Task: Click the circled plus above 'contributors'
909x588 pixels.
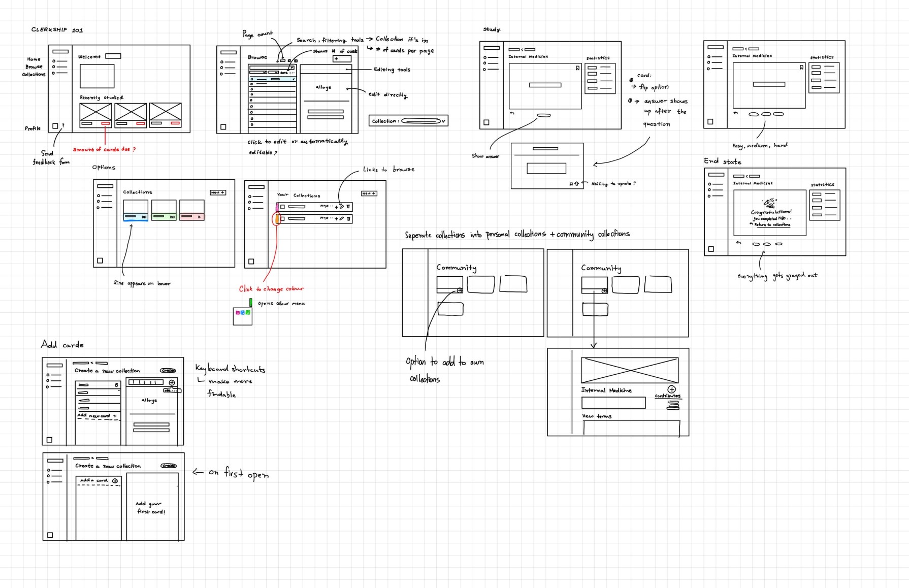Action: tap(671, 389)
